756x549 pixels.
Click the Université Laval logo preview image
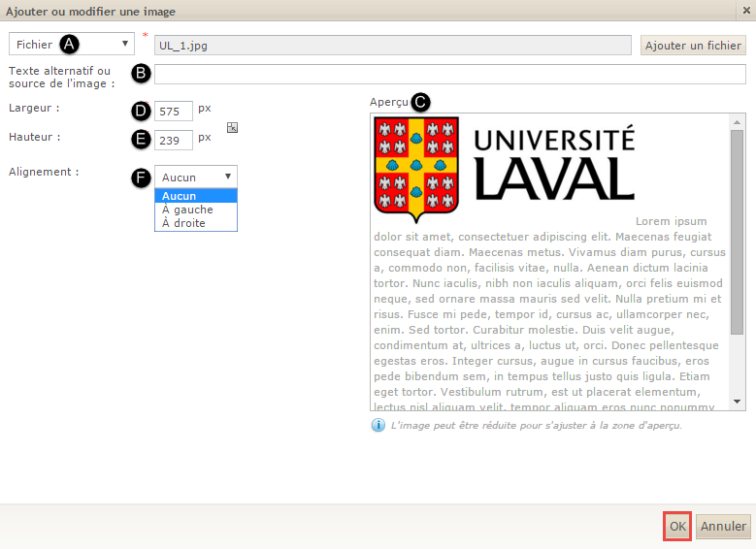[x=505, y=170]
